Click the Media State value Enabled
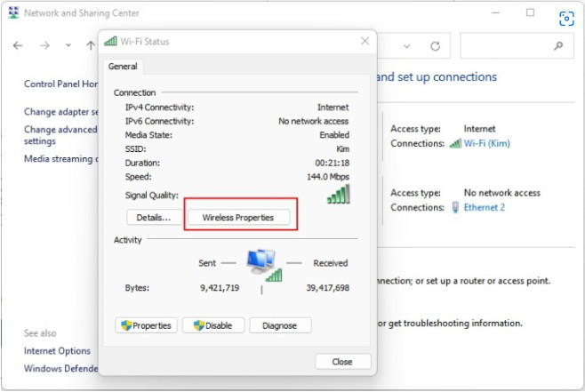The width and height of the screenshot is (585, 392). (334, 135)
